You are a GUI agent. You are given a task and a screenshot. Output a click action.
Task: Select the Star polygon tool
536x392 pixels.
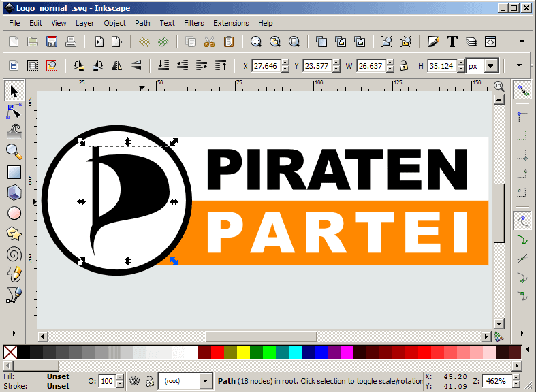[x=14, y=233]
